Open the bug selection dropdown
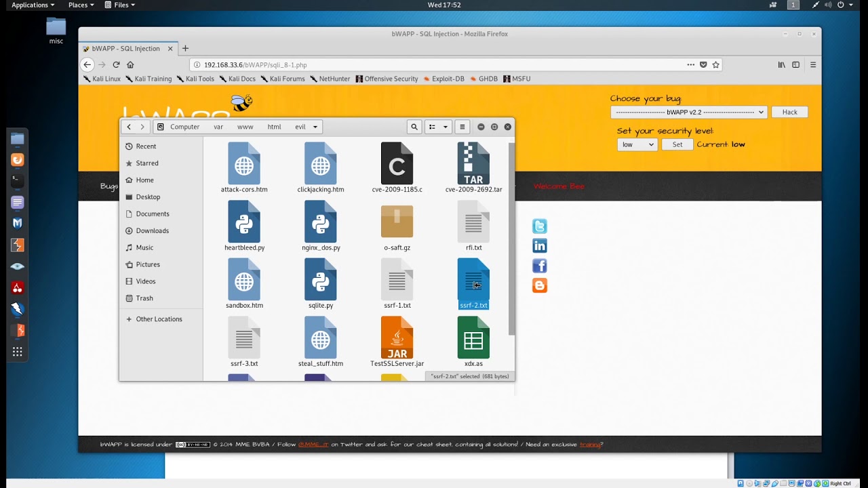 689,112
